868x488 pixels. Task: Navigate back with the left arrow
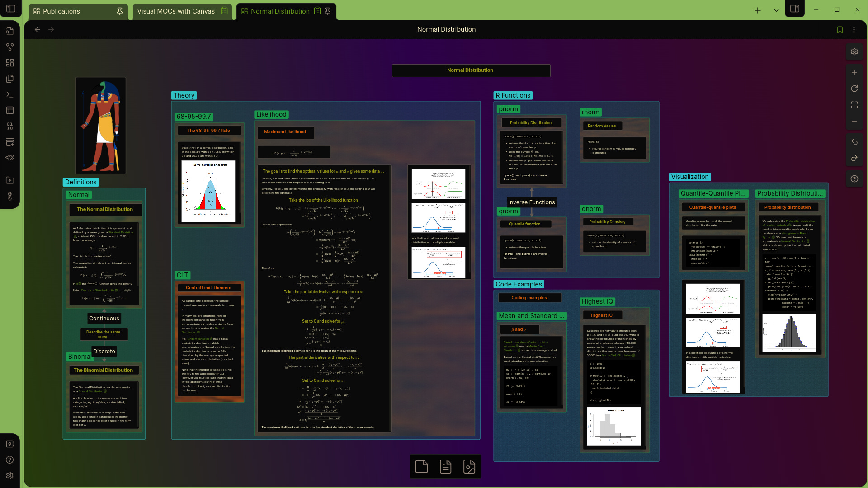point(37,30)
